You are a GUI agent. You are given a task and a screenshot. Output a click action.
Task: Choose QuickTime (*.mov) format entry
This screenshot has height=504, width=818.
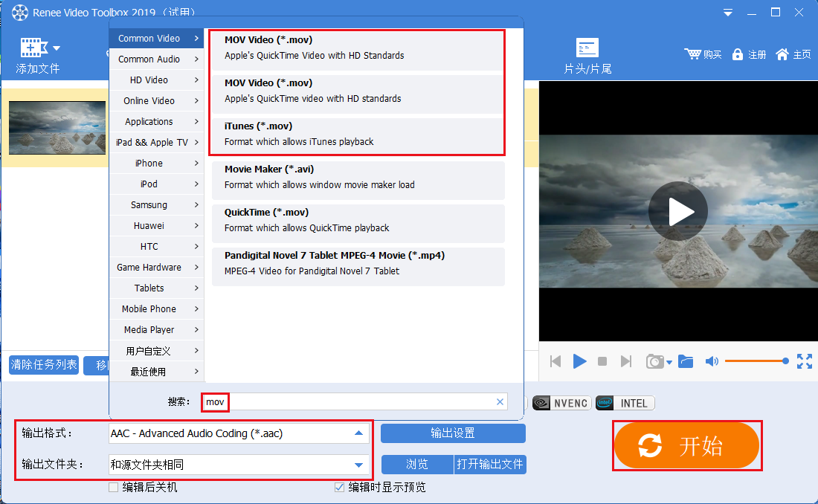point(357,220)
